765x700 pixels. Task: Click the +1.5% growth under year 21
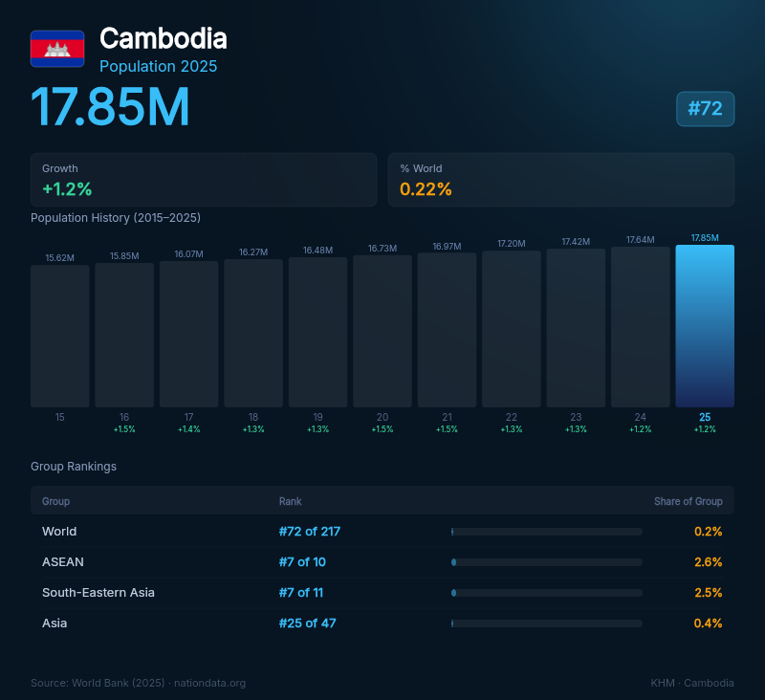(x=447, y=429)
